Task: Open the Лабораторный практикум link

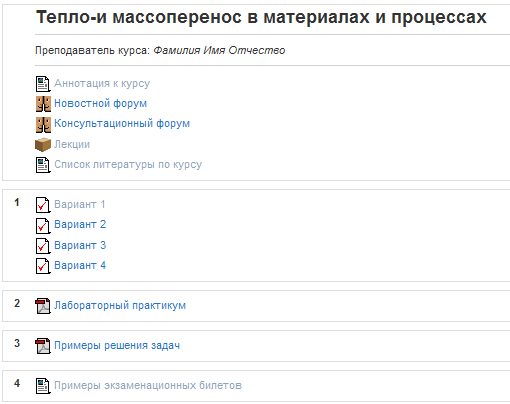Action: [x=120, y=306]
